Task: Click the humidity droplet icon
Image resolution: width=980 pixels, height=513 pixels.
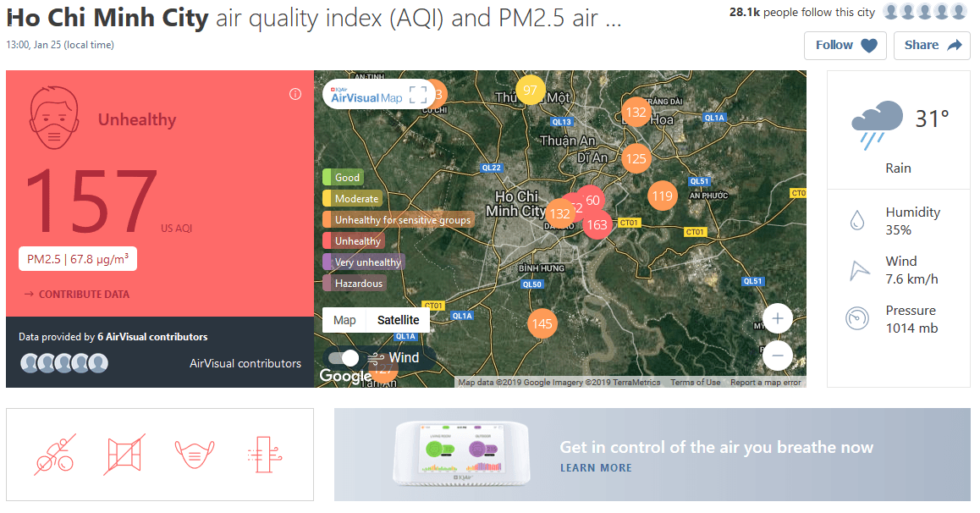Action: [x=857, y=221]
